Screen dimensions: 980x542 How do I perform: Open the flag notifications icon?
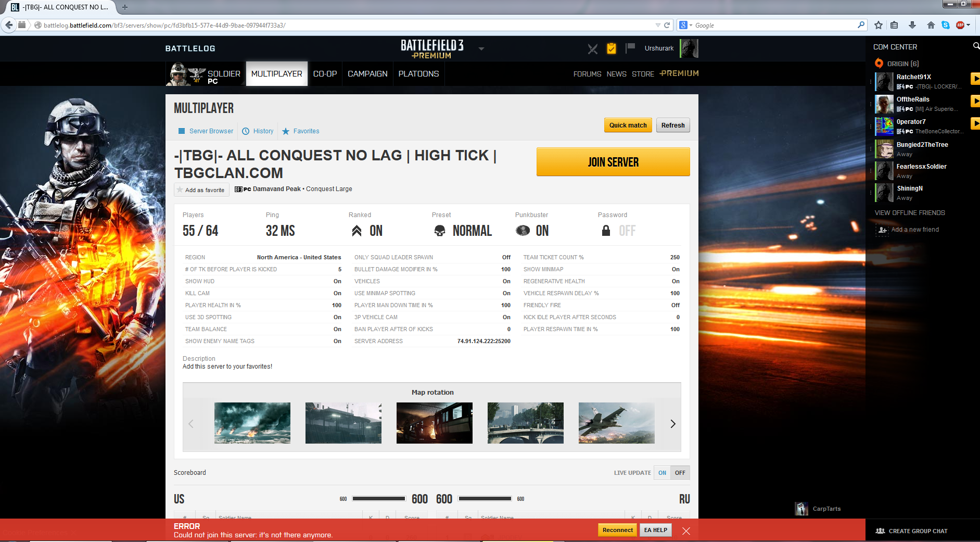click(x=630, y=48)
